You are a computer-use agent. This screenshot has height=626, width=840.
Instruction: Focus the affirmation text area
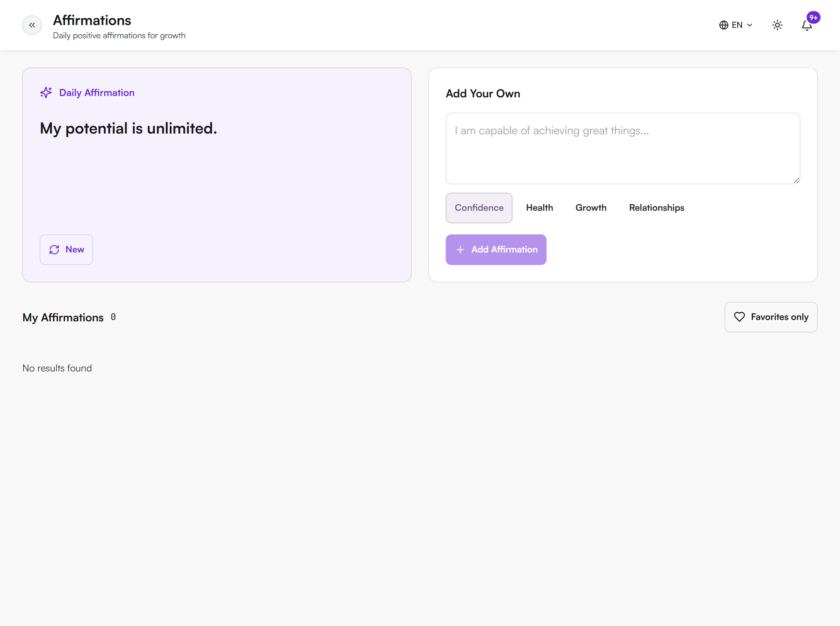coord(623,149)
